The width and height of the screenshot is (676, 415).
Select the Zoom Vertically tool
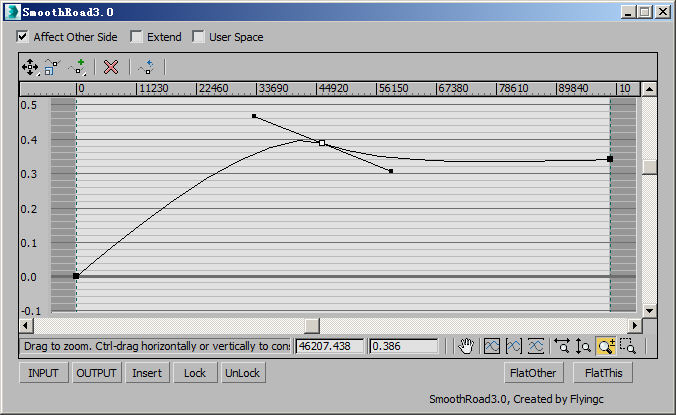583,346
